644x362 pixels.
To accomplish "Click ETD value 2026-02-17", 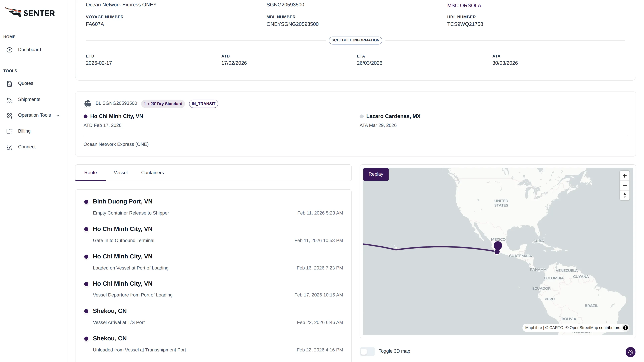I will (x=99, y=63).
